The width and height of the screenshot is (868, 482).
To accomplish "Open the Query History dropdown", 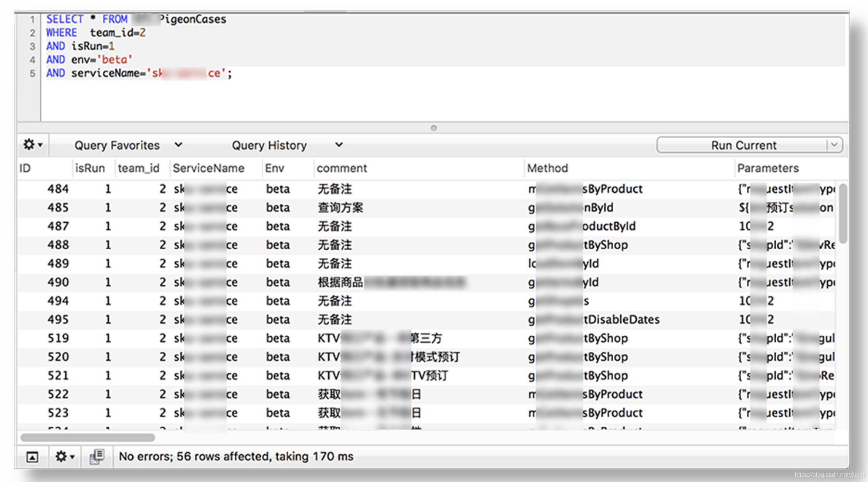I will [x=287, y=145].
